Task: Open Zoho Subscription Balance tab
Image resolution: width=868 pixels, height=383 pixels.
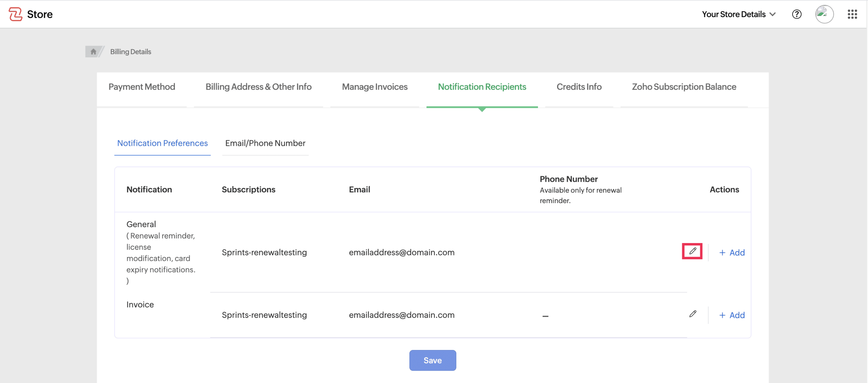Action: [x=684, y=87]
